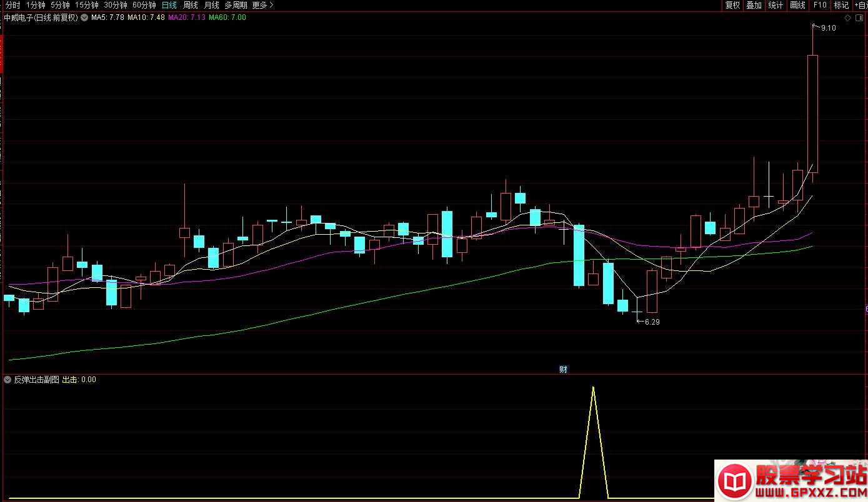Click the 标记 mark button
Image resolution: width=868 pixels, height=502 pixels.
[x=841, y=5]
